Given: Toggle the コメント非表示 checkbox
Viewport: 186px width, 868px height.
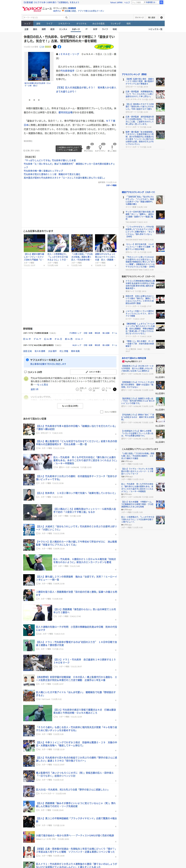Looking at the screenshot, I should pos(102,412).
